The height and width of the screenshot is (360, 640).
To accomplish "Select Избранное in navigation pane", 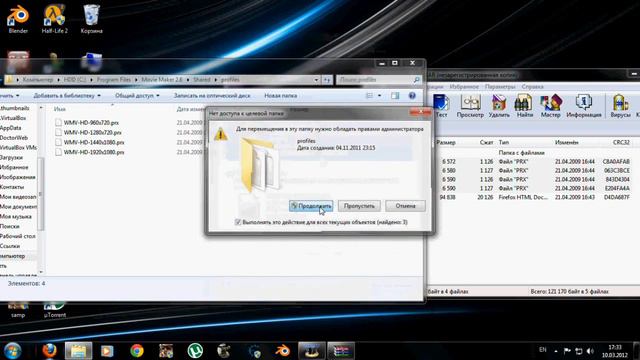I will 14,167.
